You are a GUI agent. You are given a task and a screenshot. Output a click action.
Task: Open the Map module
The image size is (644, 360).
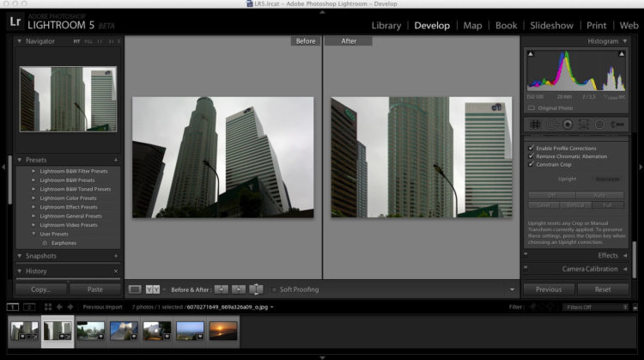[x=472, y=26]
